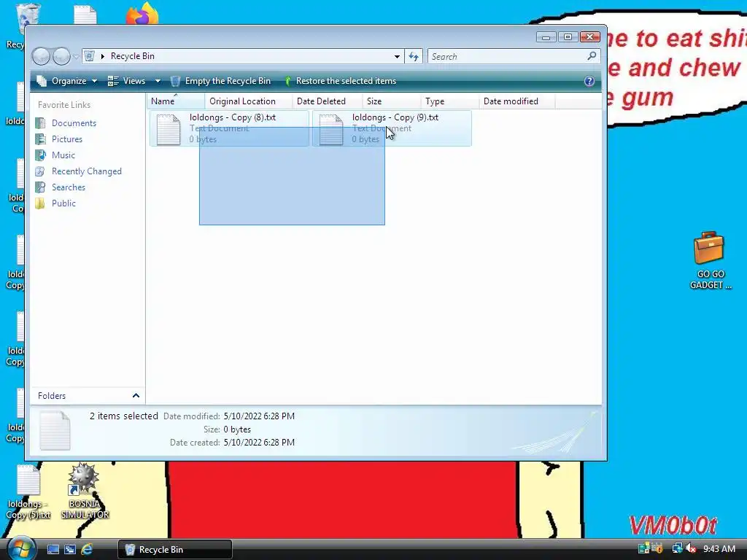Screen dimensions: 747x560
Task: Click the 2 items selected status text
Action: click(124, 416)
